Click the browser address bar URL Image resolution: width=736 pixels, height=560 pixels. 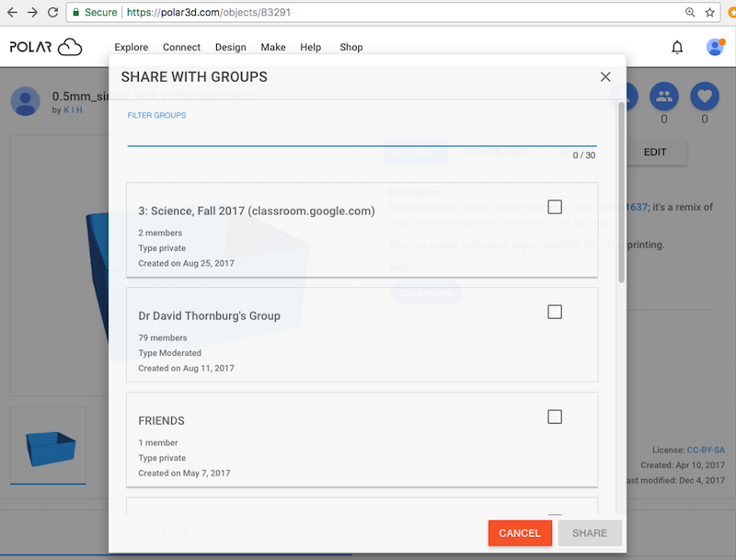click(x=209, y=12)
